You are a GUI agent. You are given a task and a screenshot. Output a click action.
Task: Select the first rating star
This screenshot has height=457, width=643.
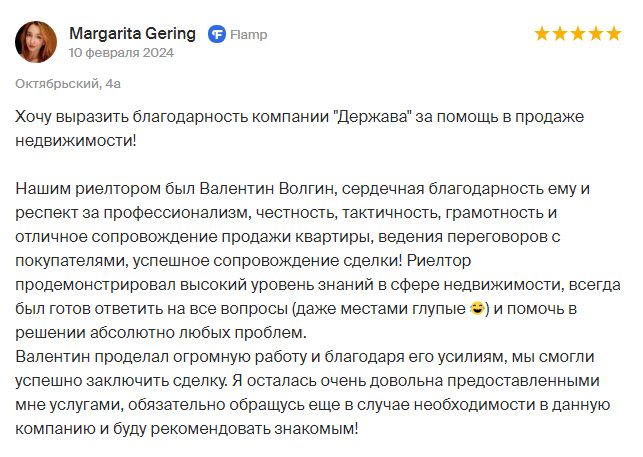542,34
